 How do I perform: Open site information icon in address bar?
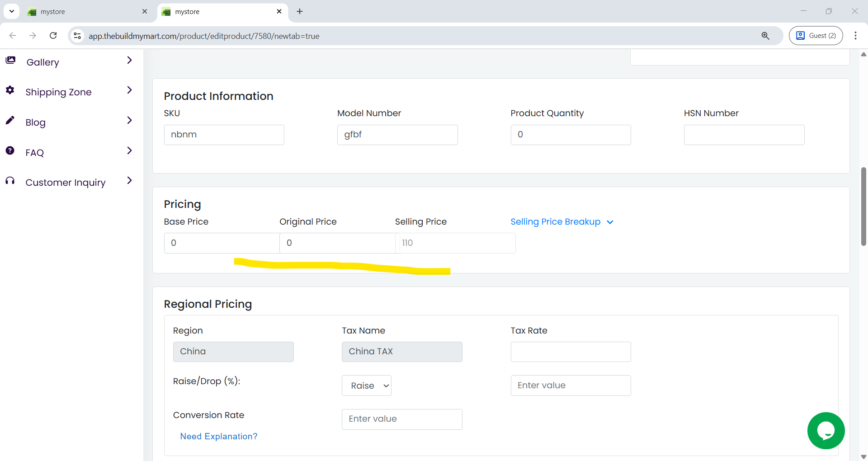pos(77,36)
